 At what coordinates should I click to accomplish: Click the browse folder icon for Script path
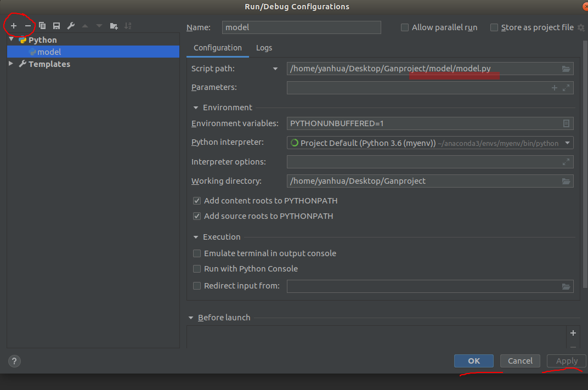(566, 69)
